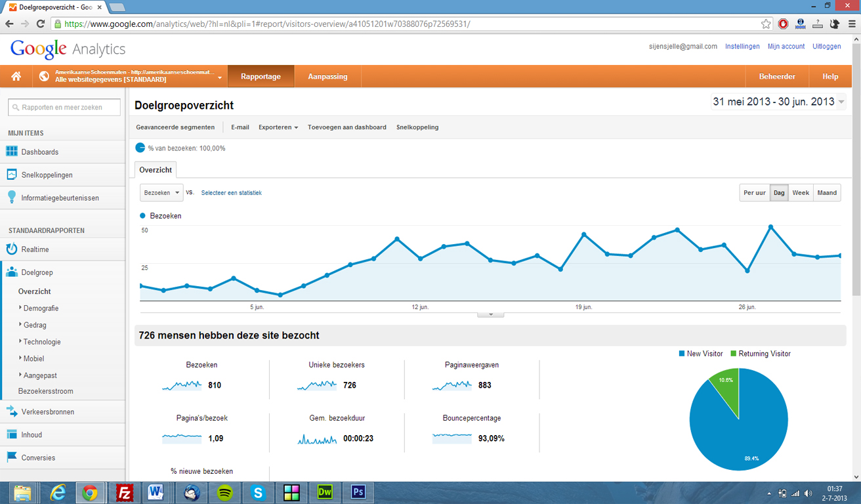Screen dimensions: 861x504
Task: Switch graph to Dag view
Action: pyautogui.click(x=779, y=193)
